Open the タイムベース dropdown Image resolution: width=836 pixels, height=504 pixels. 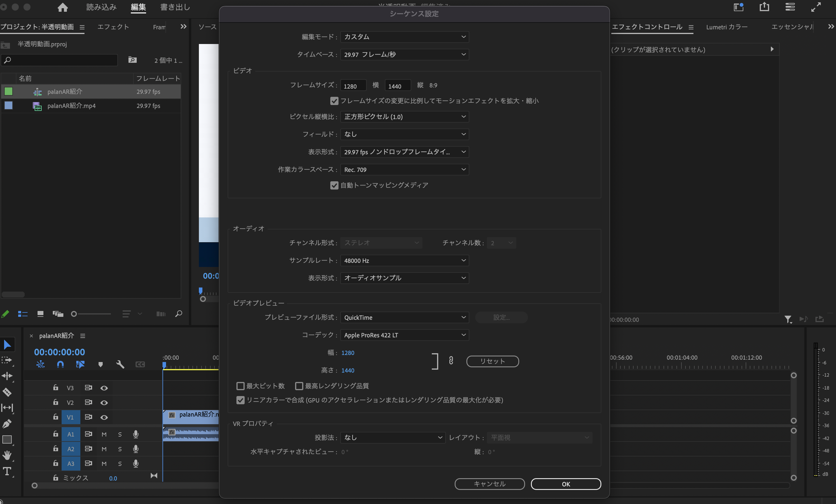405,54
